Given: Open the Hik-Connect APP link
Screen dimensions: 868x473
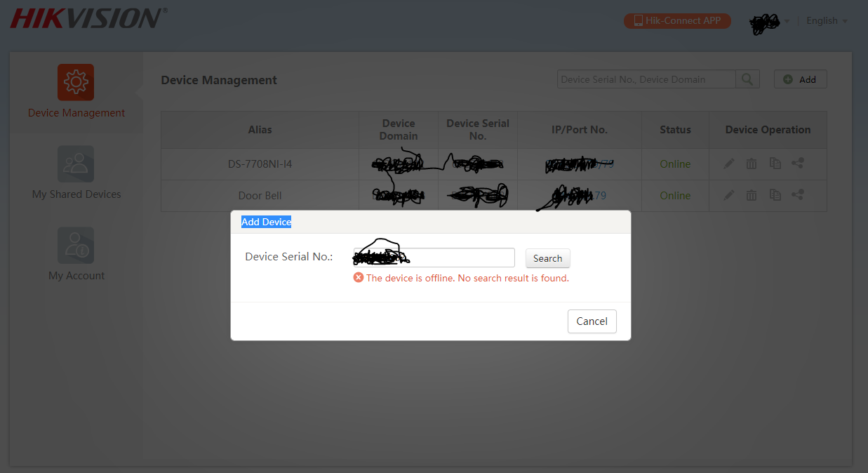Looking at the screenshot, I should pos(677,21).
